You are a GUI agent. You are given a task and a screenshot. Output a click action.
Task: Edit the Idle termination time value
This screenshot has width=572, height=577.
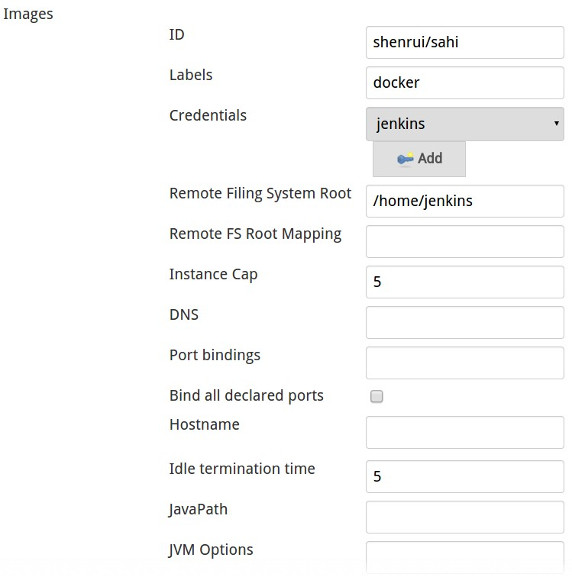[465, 477]
